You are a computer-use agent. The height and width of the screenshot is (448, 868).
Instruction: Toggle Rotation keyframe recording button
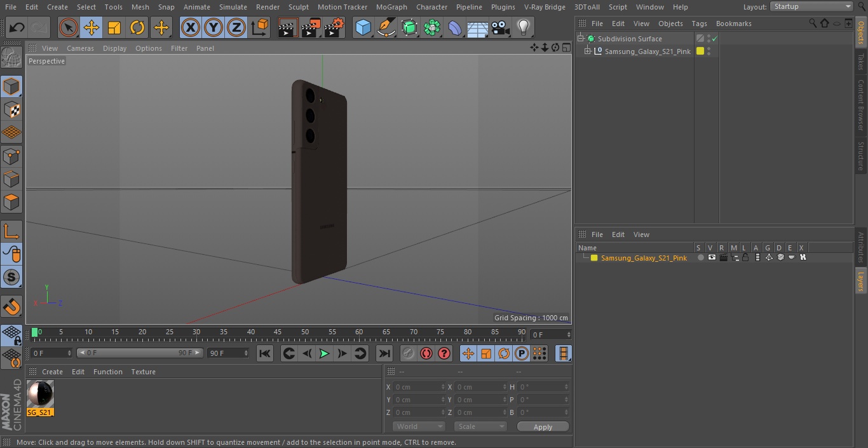point(504,353)
